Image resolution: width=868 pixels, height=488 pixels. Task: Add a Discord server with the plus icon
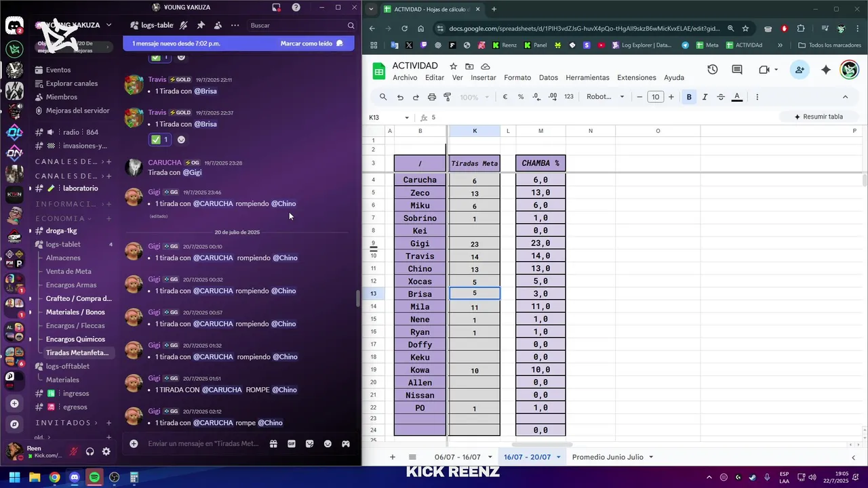(x=14, y=403)
